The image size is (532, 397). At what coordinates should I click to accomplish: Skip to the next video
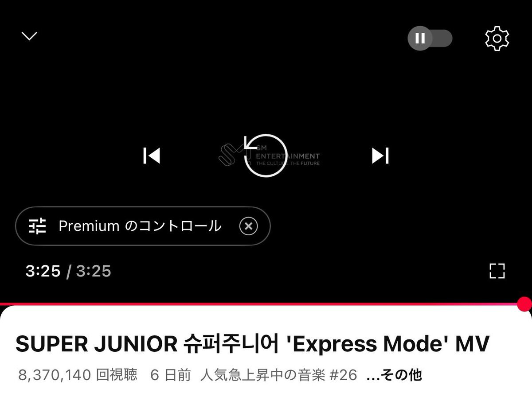[x=380, y=156]
